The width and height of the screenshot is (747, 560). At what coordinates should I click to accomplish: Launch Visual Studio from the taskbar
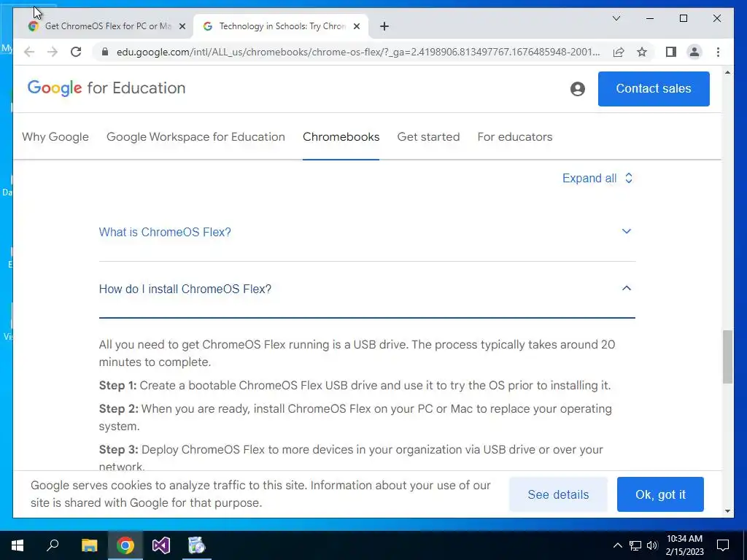pyautogui.click(x=161, y=545)
